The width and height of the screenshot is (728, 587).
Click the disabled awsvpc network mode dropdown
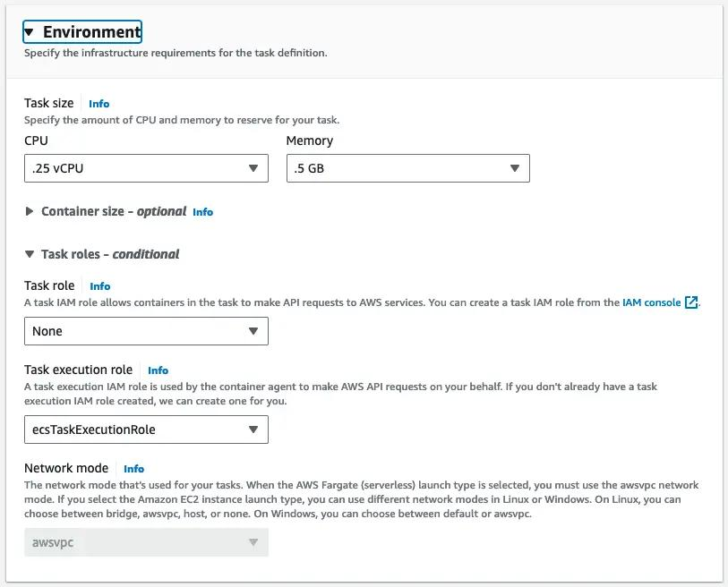(x=146, y=542)
